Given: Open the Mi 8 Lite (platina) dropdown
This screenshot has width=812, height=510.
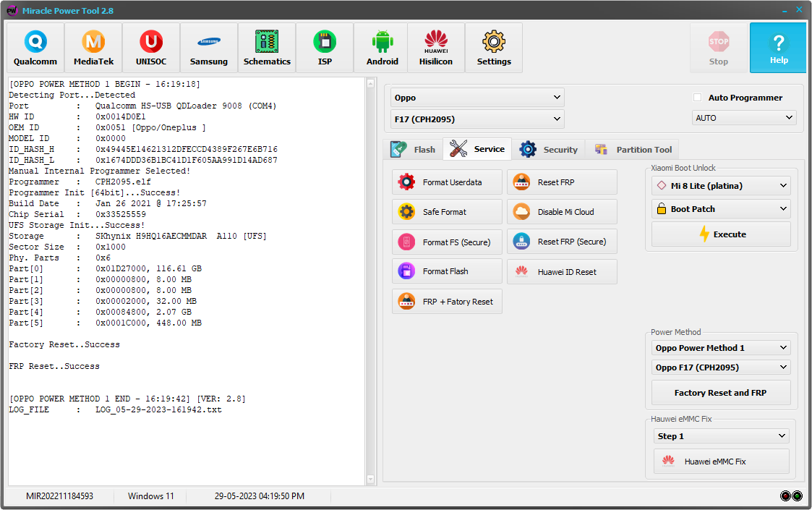Looking at the screenshot, I should 721,185.
